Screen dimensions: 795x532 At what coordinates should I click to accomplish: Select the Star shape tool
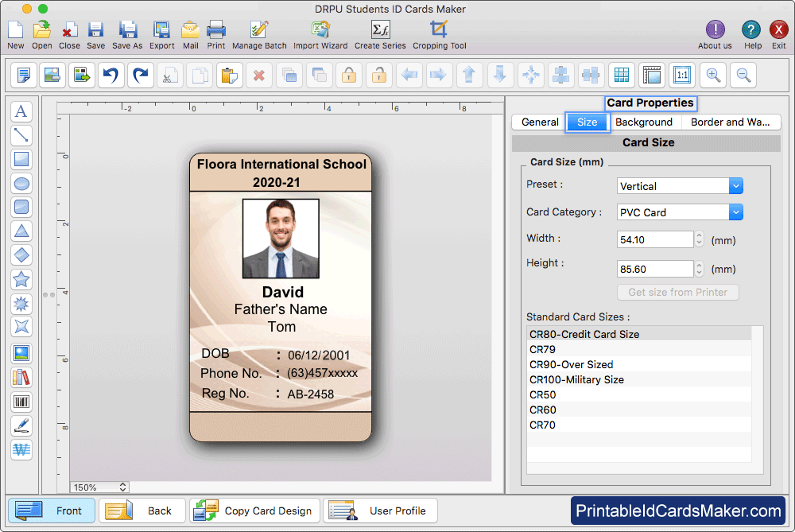click(x=21, y=279)
